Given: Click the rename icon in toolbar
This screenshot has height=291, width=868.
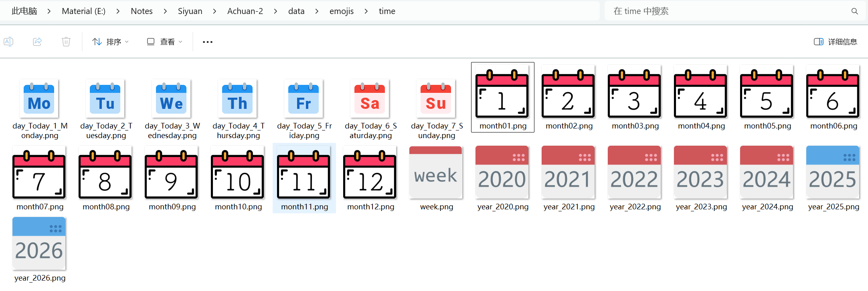Looking at the screenshot, I should 8,42.
